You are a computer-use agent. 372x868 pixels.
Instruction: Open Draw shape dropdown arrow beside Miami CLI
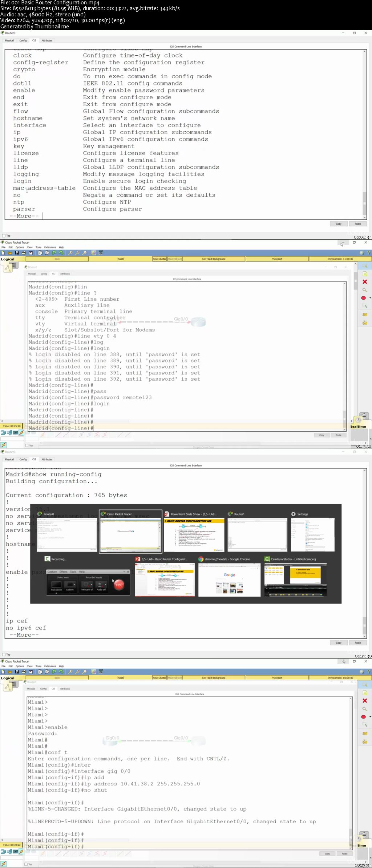370,717
